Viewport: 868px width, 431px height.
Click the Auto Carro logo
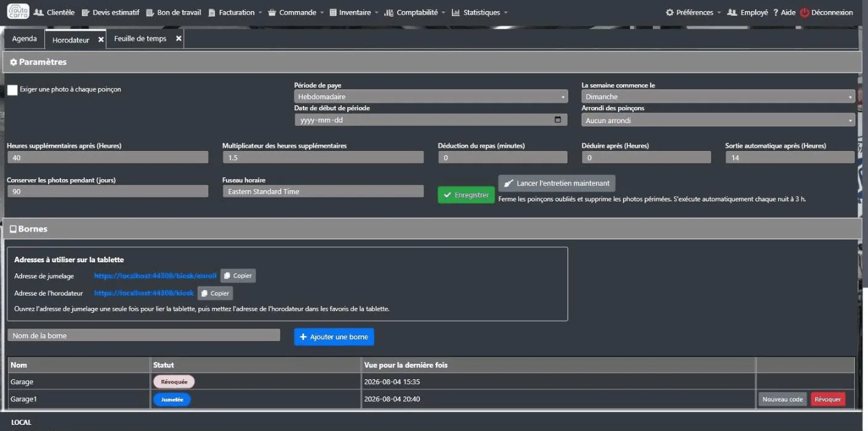pos(18,11)
